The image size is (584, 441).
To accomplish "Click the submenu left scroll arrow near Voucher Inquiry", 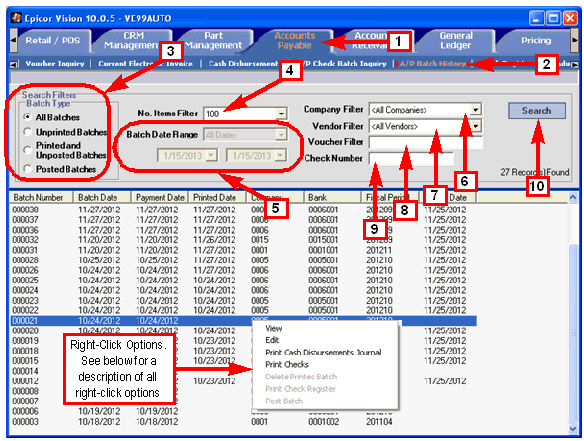I will pyautogui.click(x=13, y=64).
